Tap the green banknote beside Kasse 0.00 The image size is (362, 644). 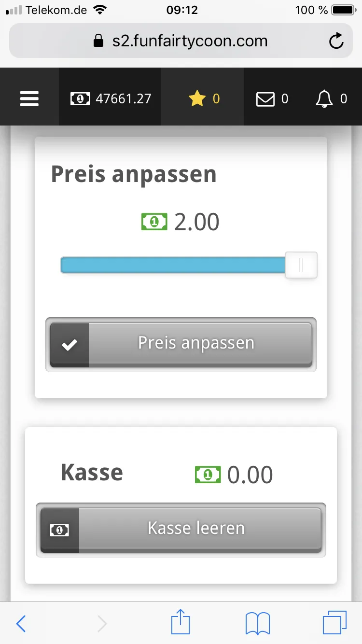(208, 475)
